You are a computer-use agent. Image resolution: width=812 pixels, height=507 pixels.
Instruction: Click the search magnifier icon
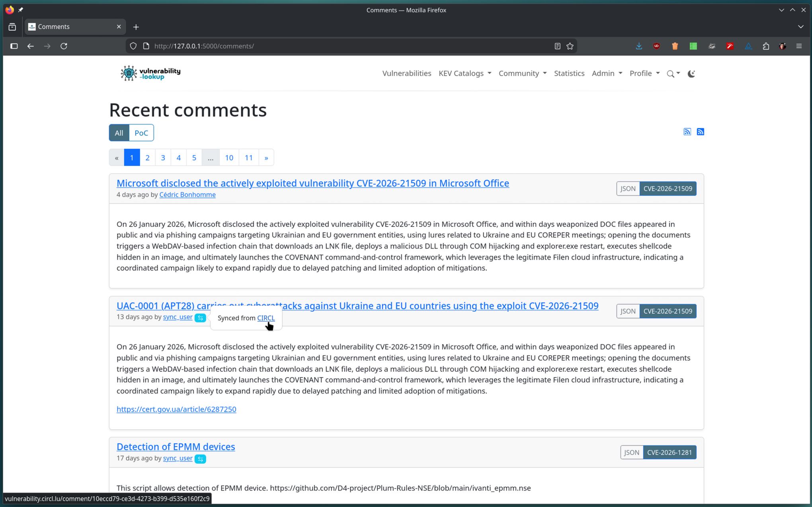coord(671,74)
